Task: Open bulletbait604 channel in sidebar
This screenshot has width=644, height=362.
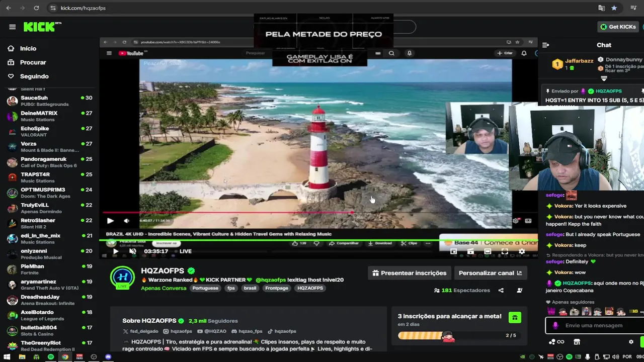Action: tap(50, 331)
